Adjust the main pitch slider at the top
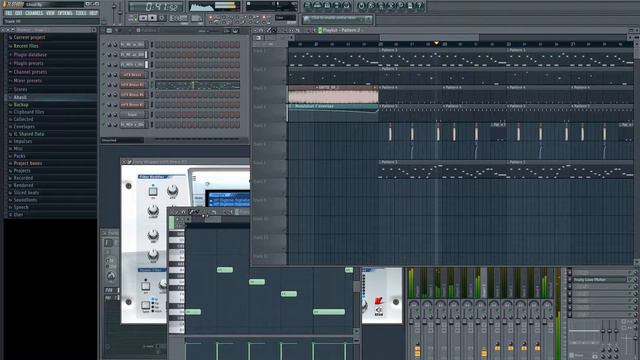 (x=120, y=12)
